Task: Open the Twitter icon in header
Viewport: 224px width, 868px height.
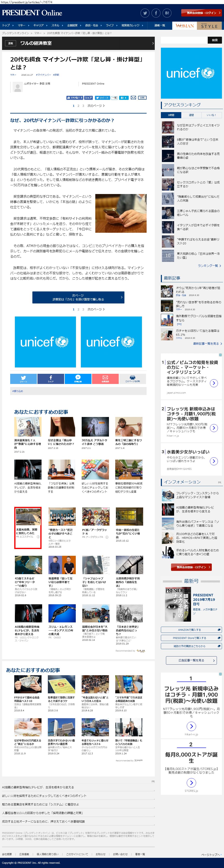Action: click(145, 13)
